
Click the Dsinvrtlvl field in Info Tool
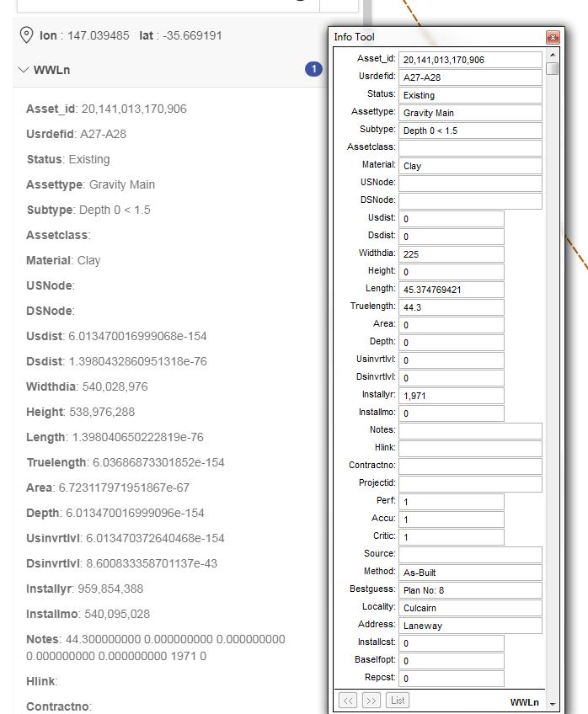coord(452,378)
